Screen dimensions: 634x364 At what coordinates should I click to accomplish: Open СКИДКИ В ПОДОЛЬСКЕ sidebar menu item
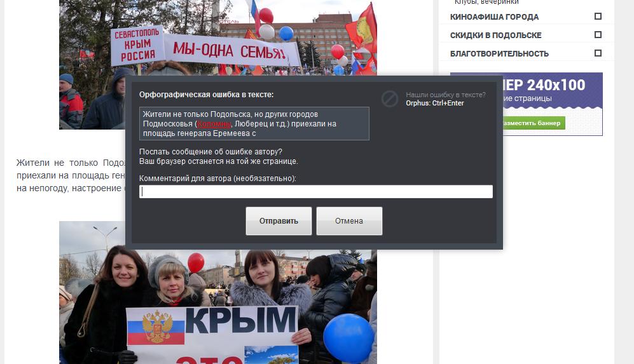496,35
